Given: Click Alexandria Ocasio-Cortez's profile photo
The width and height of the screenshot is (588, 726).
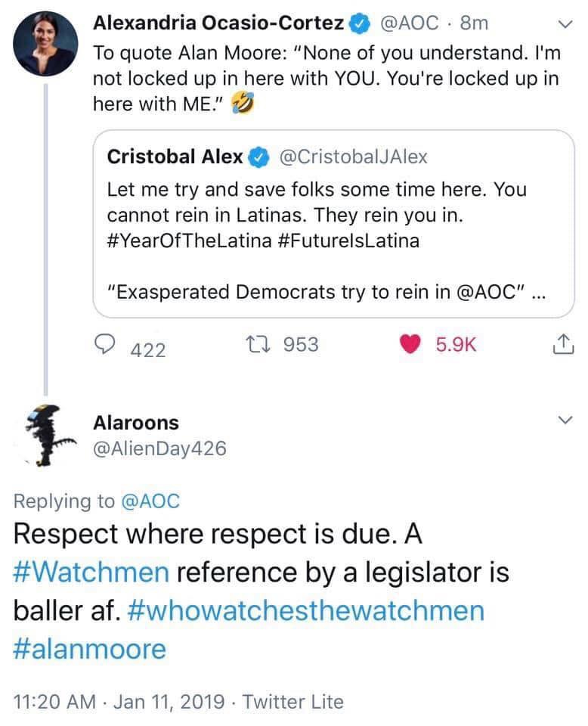Looking at the screenshot, I should 45,45.
